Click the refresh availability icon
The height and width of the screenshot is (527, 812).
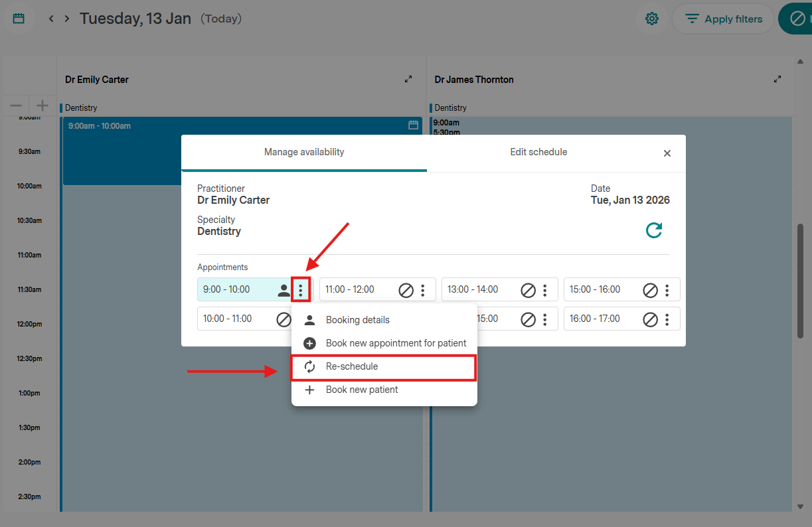(x=654, y=230)
